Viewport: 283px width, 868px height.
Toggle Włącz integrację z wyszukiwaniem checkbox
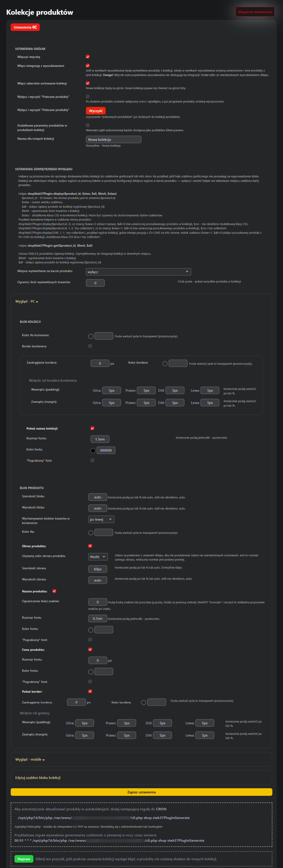87,66
